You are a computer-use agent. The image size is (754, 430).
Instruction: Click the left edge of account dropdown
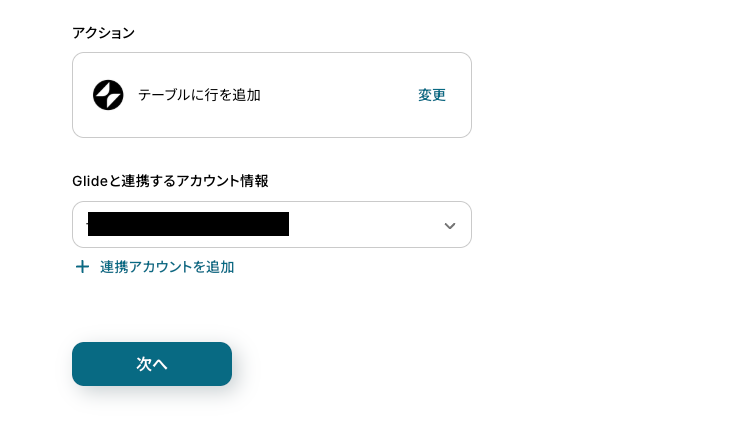[x=77, y=225]
